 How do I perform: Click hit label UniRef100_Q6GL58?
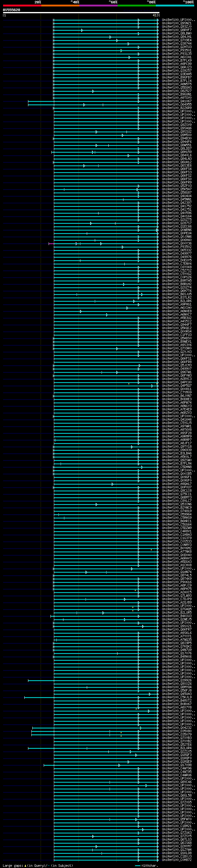[x=177, y=795]
